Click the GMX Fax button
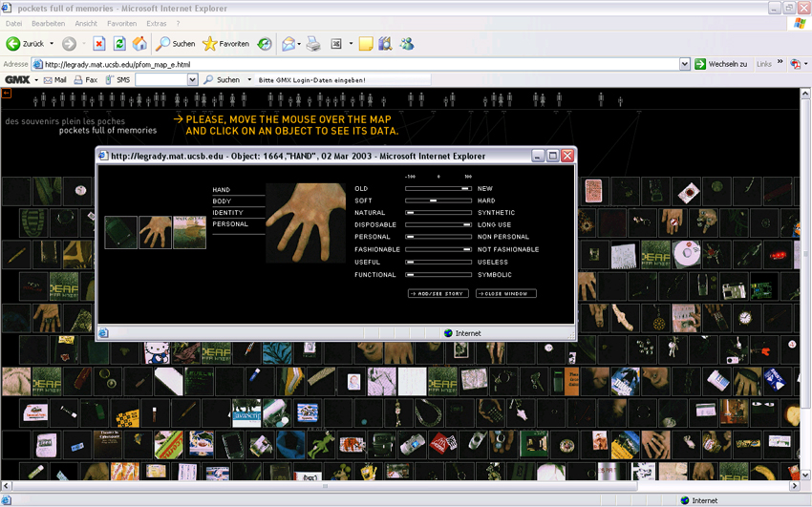This screenshot has height=507, width=812. click(86, 80)
